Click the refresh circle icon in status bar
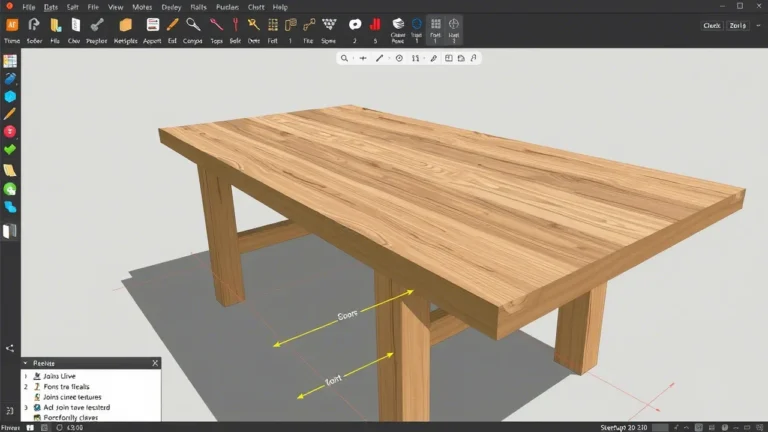The image size is (768, 432). (x=59, y=428)
